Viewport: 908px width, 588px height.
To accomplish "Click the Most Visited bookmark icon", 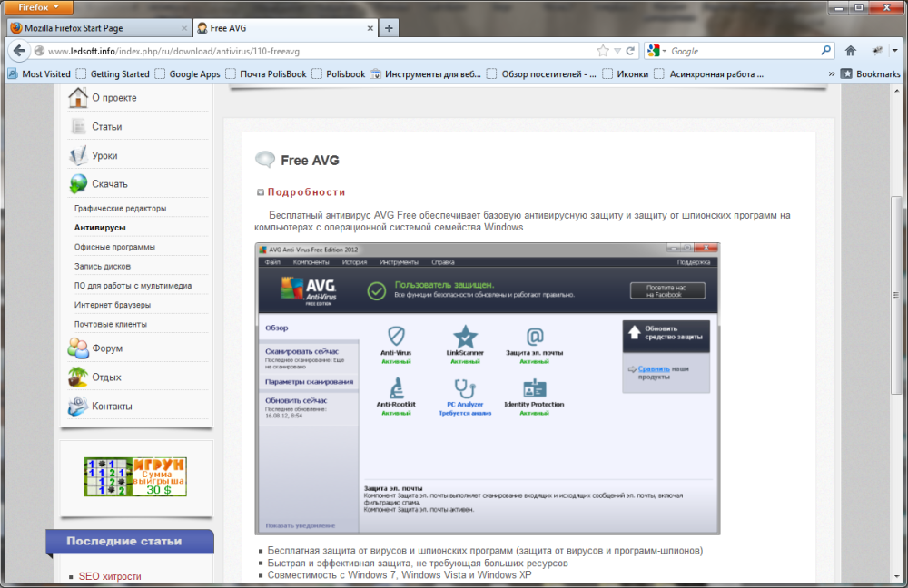I will click(12, 74).
